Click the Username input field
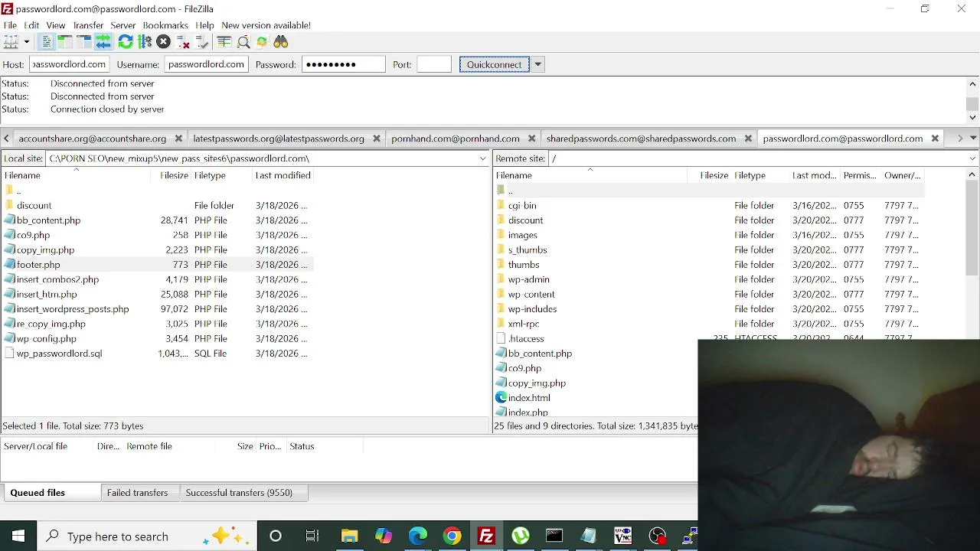980x551 pixels. tap(206, 64)
